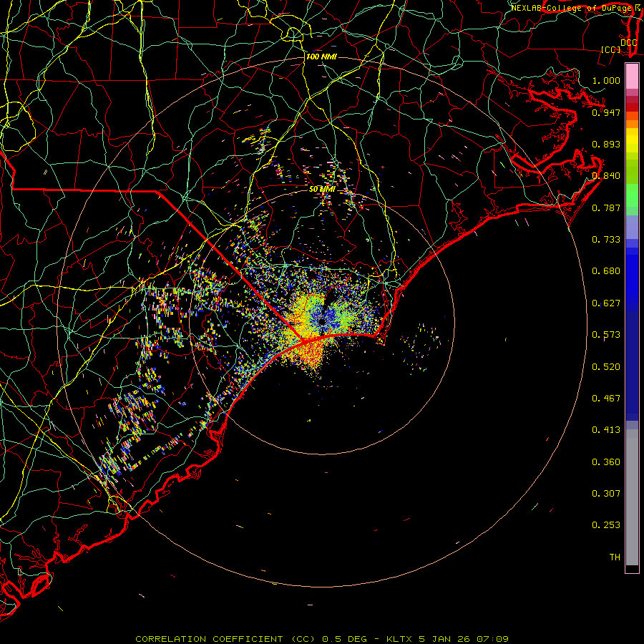Click the 0.520 legend value
The image size is (644, 644).
tap(606, 366)
